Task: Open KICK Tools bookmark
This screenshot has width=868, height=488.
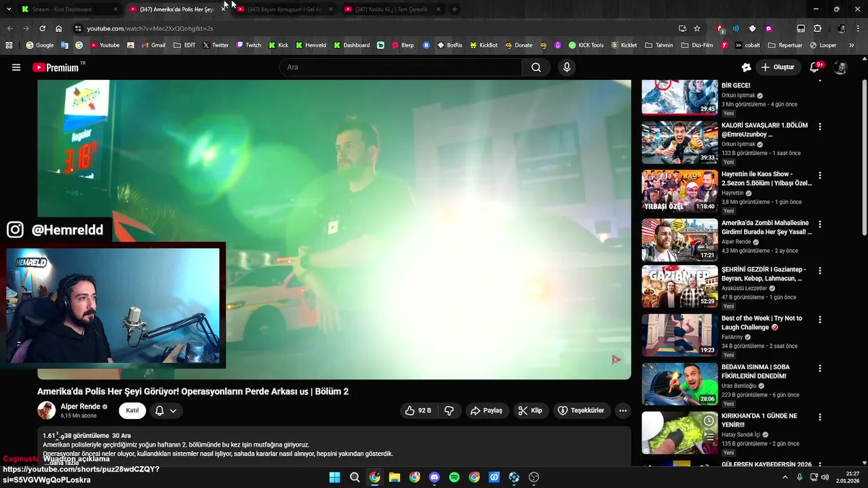Action: click(x=586, y=45)
